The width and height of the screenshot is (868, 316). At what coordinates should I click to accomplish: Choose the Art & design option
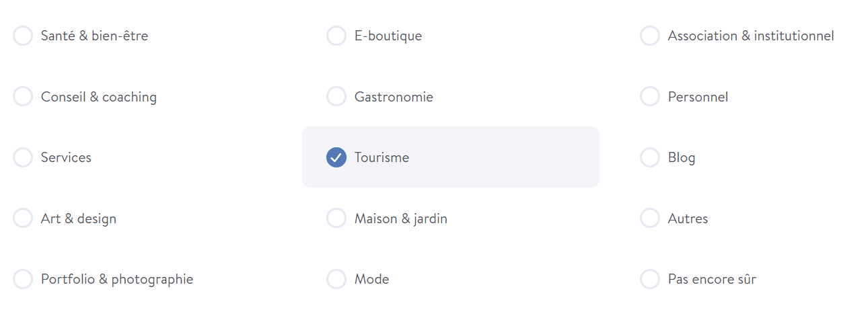click(x=23, y=219)
